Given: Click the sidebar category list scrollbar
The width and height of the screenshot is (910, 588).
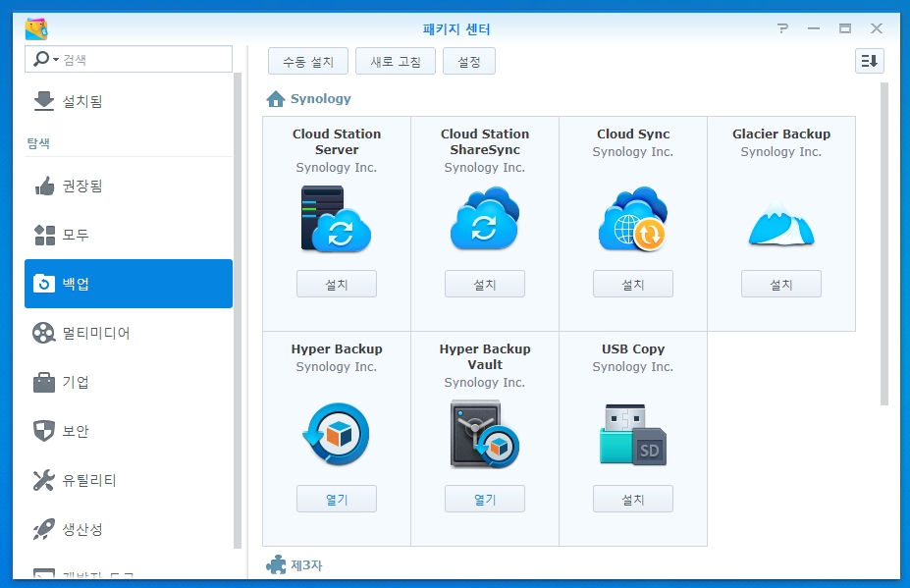Looking at the screenshot, I should [x=238, y=310].
